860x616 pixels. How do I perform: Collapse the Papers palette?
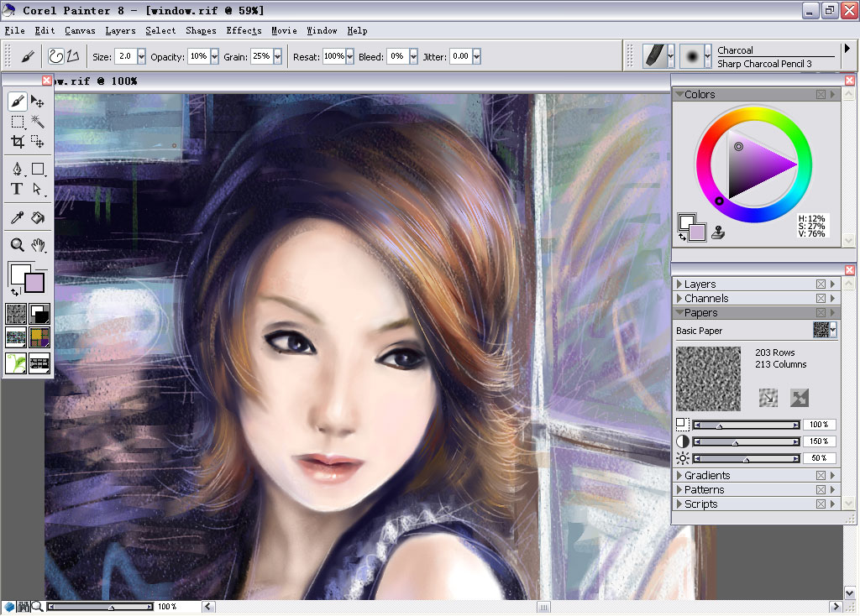tap(679, 312)
